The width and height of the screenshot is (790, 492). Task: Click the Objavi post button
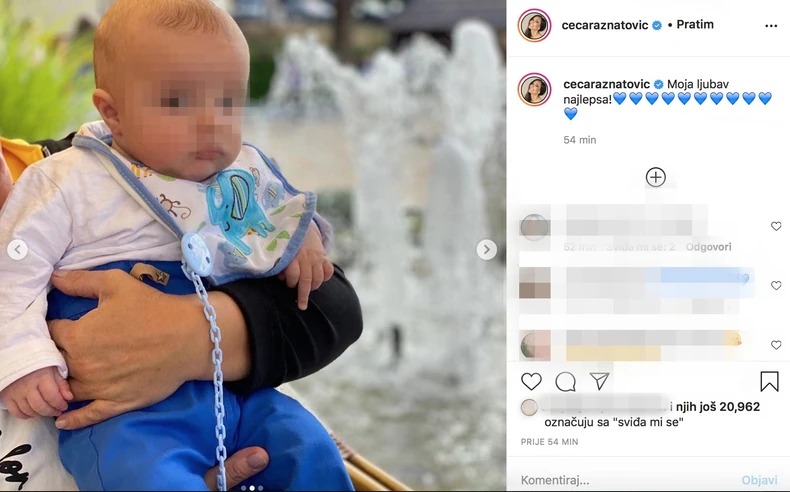tap(759, 480)
